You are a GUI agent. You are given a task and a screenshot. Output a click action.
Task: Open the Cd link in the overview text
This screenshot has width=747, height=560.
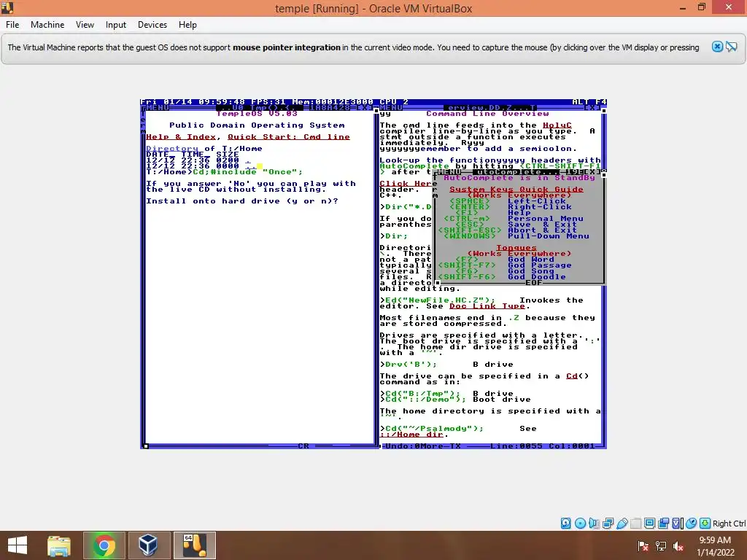[x=572, y=376]
